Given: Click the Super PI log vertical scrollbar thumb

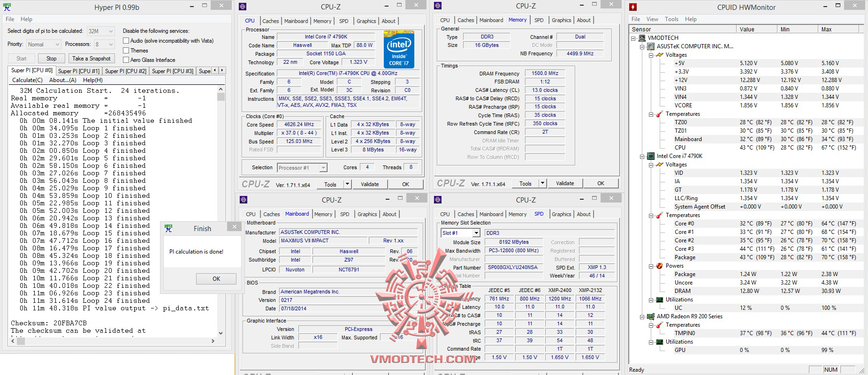Looking at the screenshot, I should coord(221,97).
